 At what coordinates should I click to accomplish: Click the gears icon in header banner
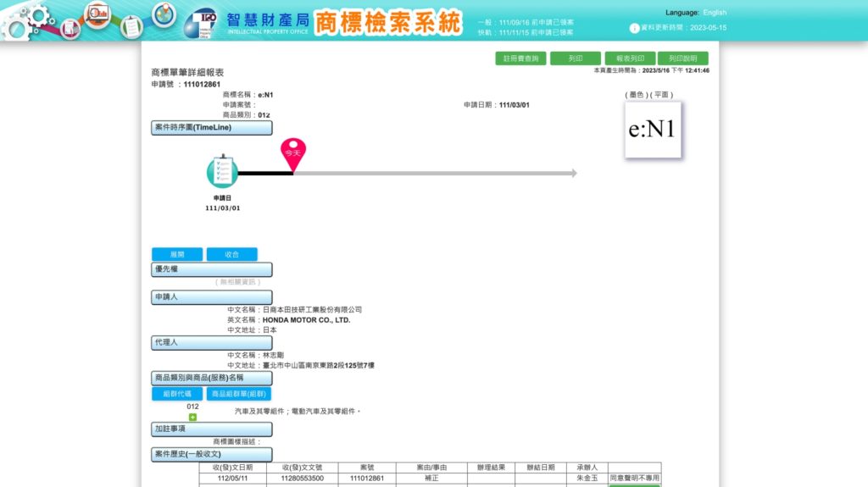26,21
